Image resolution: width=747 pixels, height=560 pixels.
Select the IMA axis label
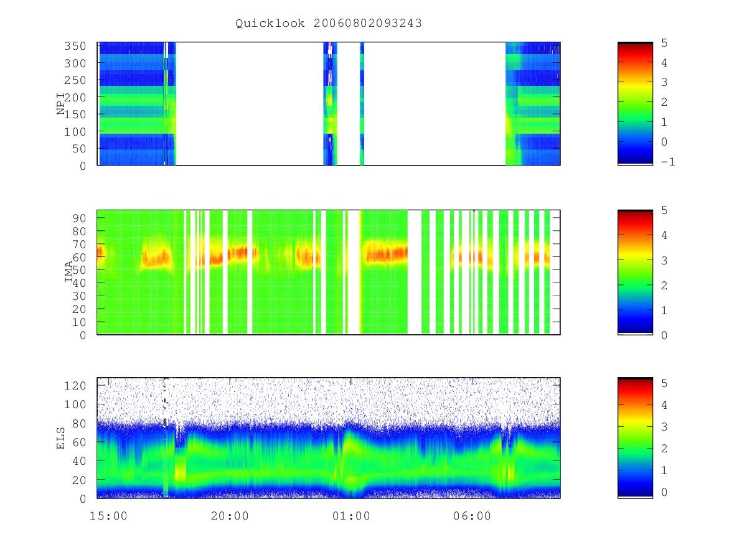[x=69, y=273]
